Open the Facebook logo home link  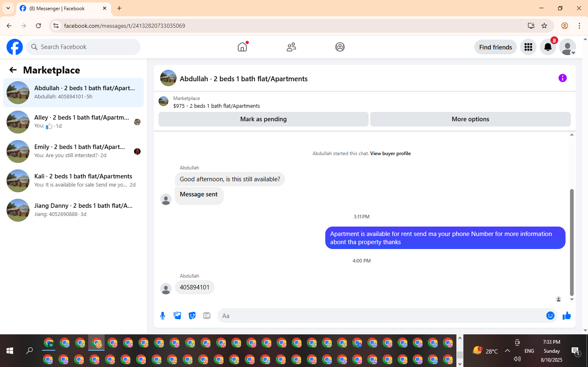(x=15, y=47)
